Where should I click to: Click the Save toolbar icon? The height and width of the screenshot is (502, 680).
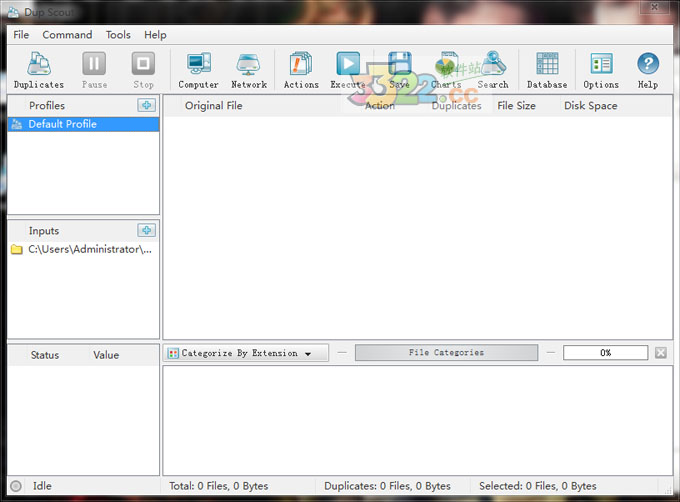point(399,70)
